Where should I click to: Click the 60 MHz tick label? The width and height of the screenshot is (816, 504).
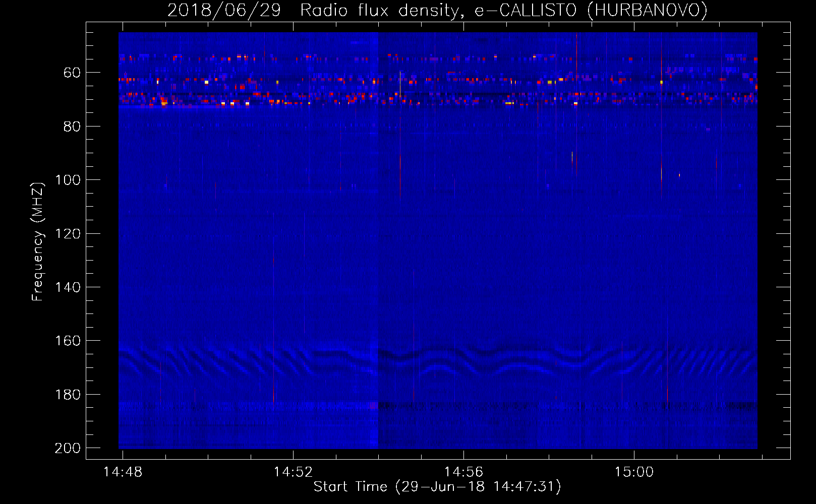point(72,73)
